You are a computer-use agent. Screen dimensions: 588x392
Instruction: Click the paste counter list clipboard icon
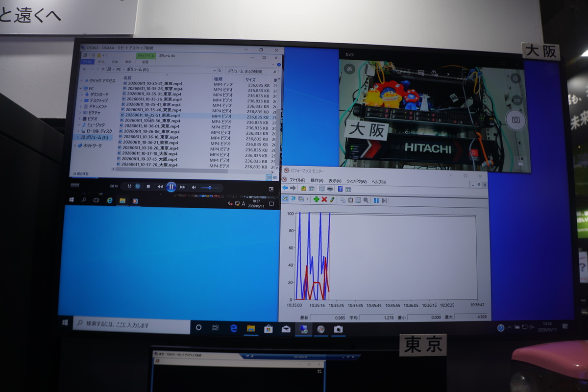(x=350, y=199)
